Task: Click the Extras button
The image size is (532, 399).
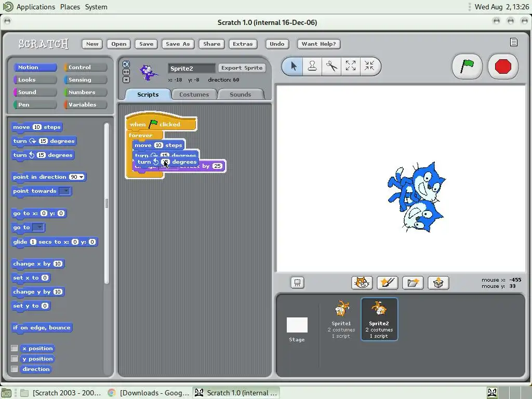Action: pos(243,44)
